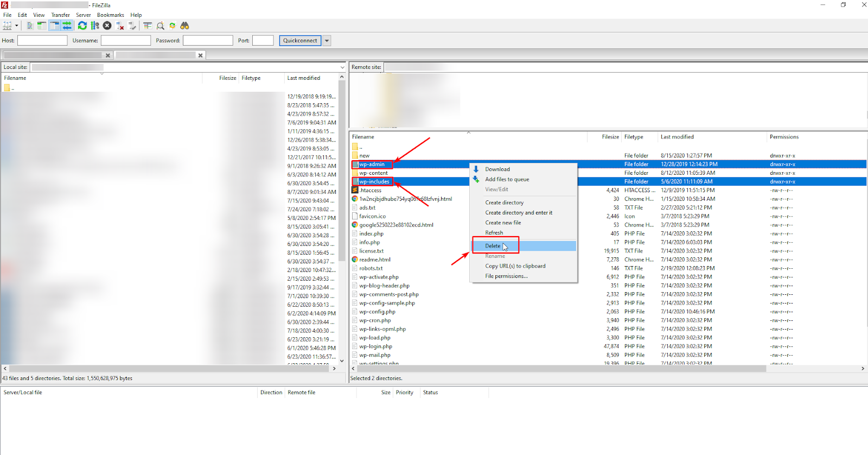Expand the Local site path dropdown
Image resolution: width=868 pixels, height=455 pixels.
(342, 67)
